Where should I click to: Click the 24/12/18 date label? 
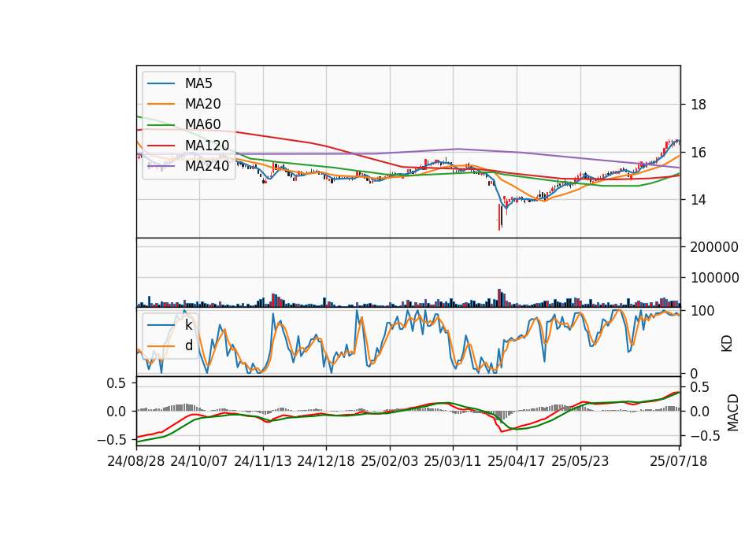(326, 461)
